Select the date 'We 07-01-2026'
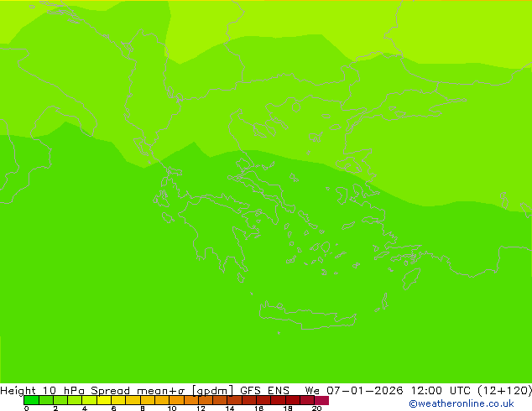532x411 pixels. [x=354, y=391]
